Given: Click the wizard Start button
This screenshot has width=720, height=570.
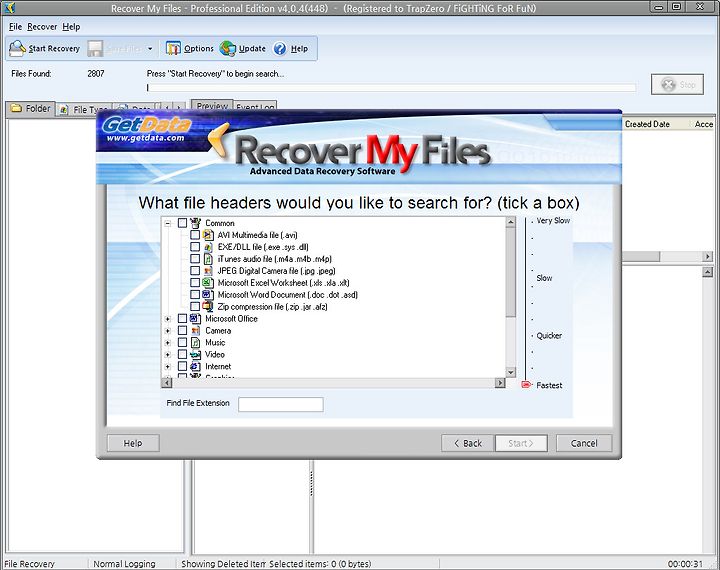Looking at the screenshot, I should point(521,443).
